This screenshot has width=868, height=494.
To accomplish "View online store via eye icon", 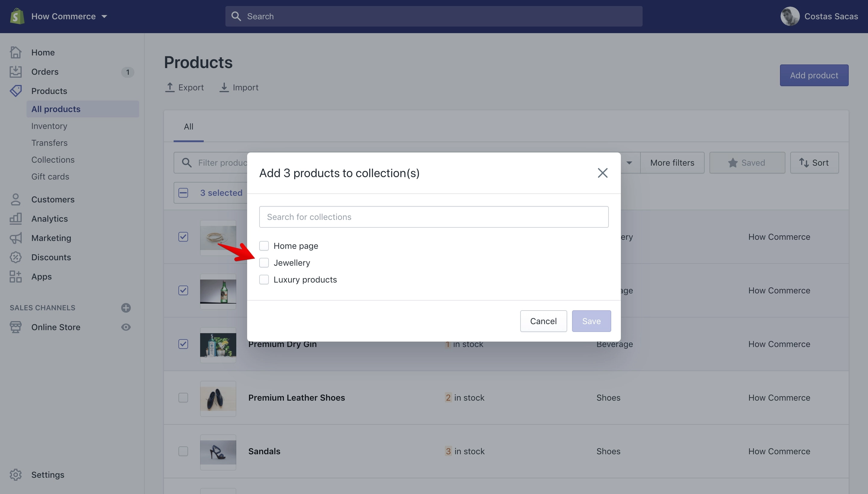I will (126, 327).
